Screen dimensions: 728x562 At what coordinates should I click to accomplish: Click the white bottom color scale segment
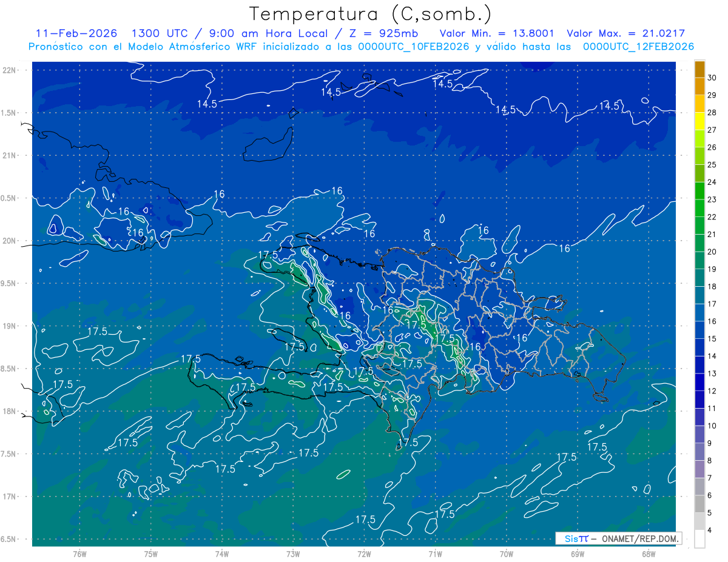(x=700, y=539)
